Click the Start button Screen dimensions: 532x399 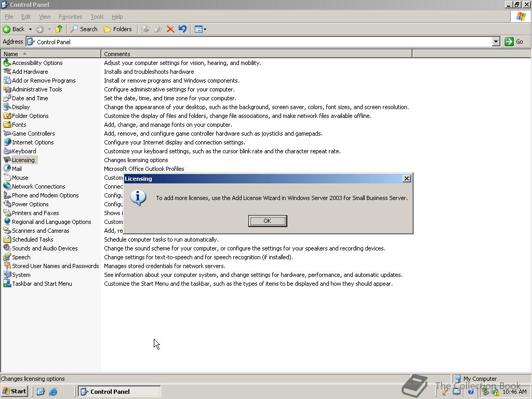click(14, 391)
